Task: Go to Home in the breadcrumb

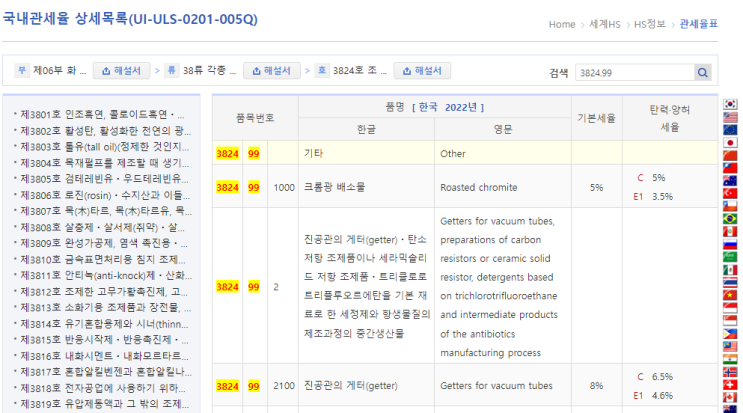Action: (562, 24)
